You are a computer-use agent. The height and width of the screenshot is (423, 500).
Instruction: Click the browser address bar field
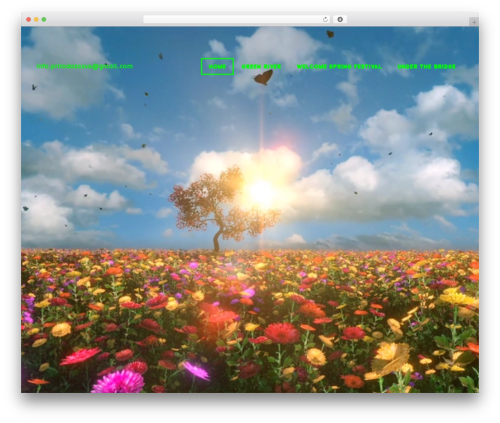tap(237, 20)
